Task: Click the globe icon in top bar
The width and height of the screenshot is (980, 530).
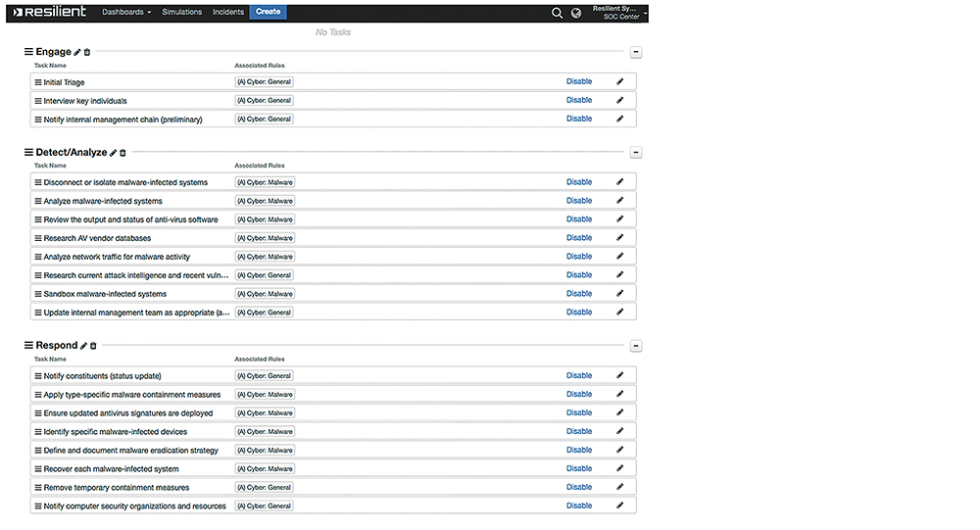Action: (x=576, y=13)
